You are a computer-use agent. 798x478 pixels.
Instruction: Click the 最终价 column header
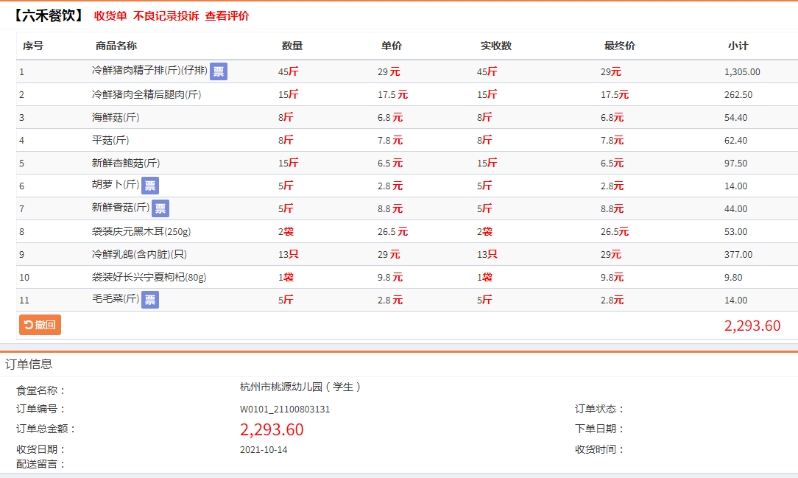pos(619,46)
